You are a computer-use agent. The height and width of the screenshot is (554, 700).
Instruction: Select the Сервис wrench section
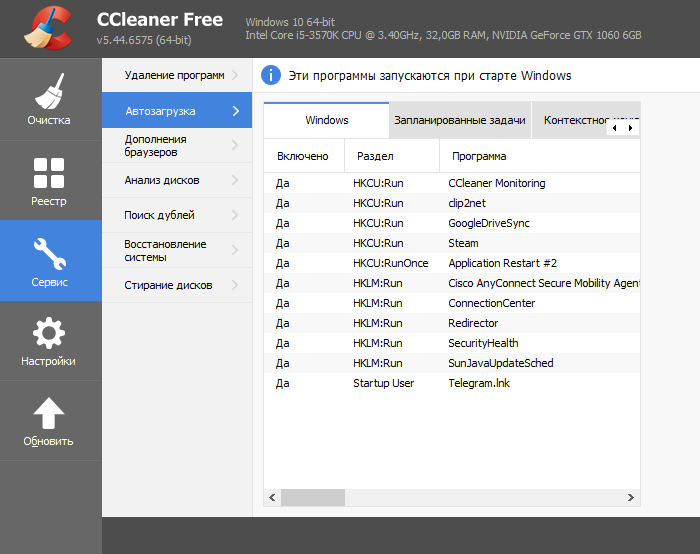(x=49, y=261)
